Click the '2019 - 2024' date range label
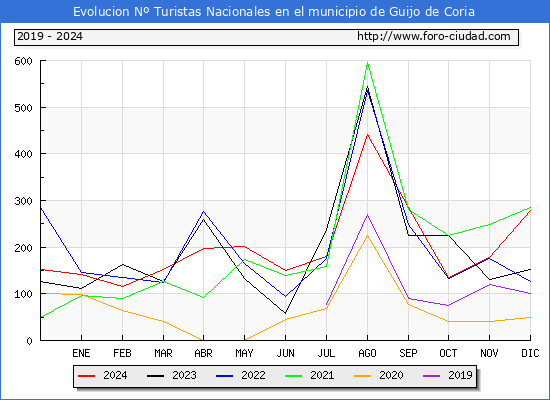 tap(50, 36)
